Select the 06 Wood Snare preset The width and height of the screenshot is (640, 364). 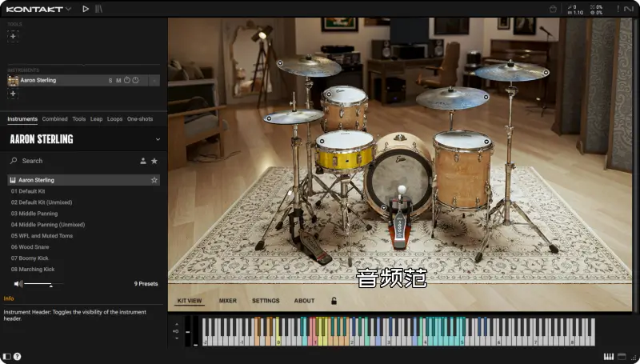click(30, 247)
